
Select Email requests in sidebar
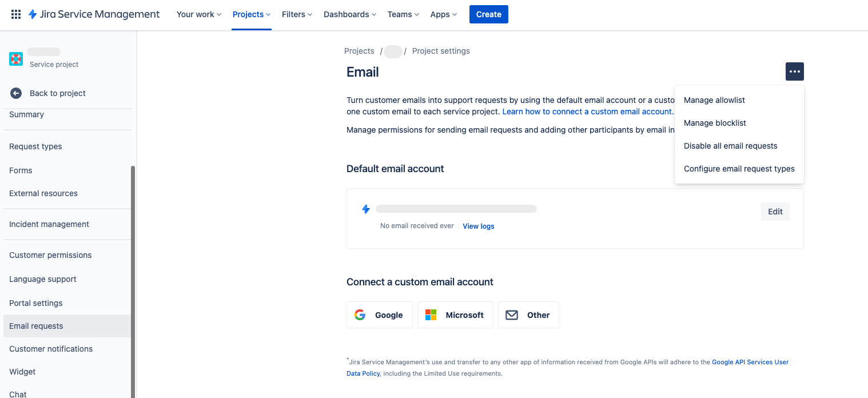click(67, 326)
